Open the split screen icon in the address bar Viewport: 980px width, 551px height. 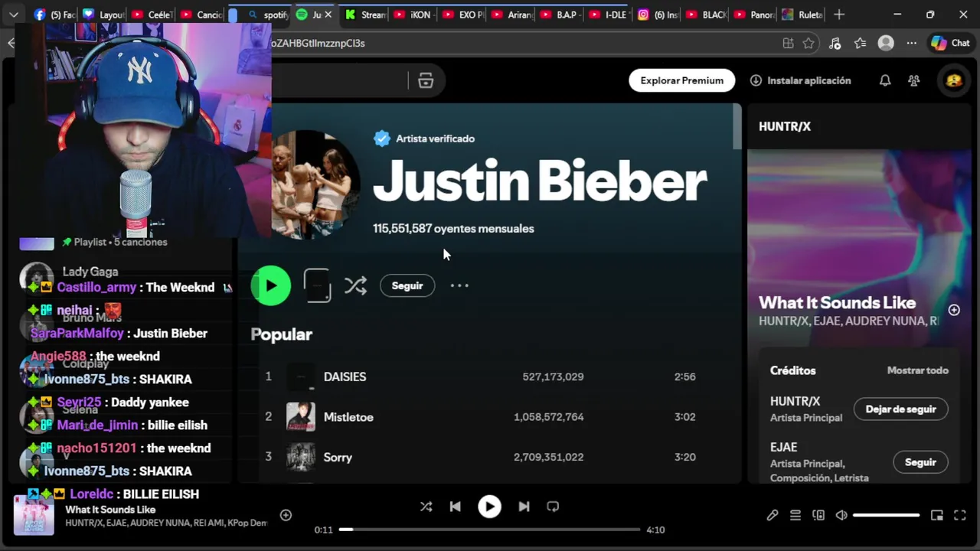[x=788, y=44]
